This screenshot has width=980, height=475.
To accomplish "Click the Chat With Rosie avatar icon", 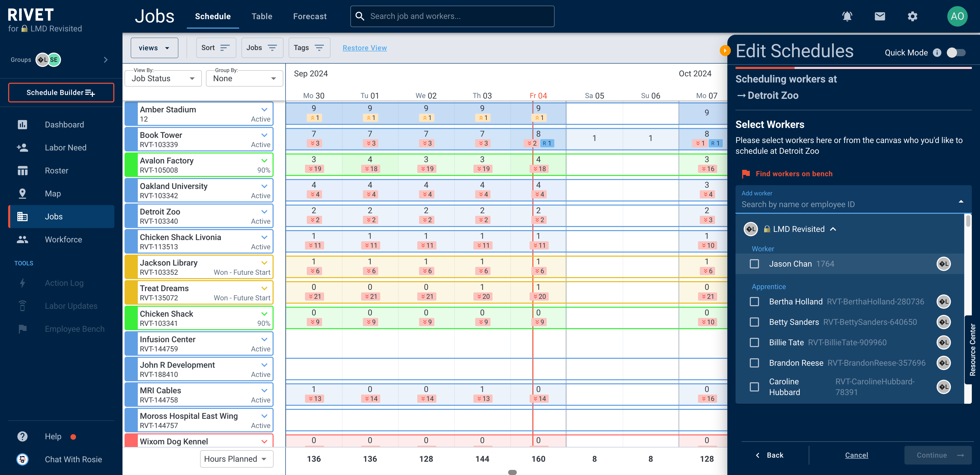I will [22, 459].
